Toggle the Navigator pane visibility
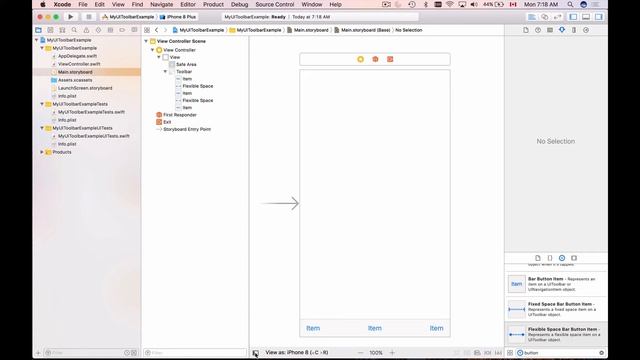The width and height of the screenshot is (640, 360). coord(573,17)
